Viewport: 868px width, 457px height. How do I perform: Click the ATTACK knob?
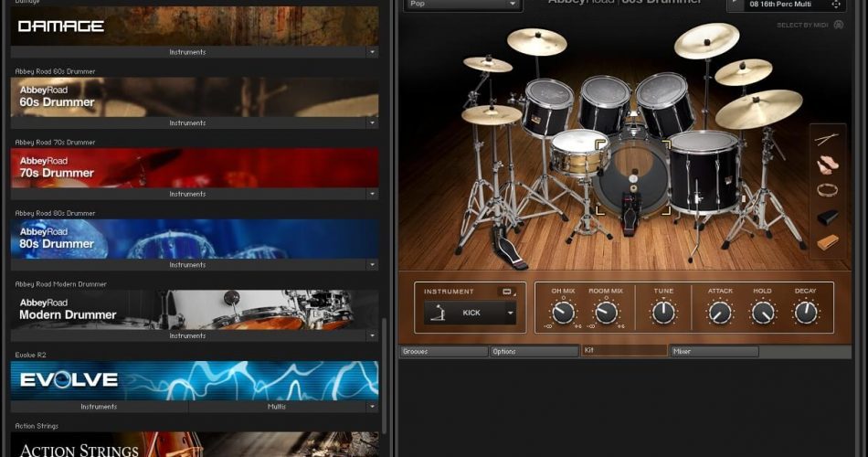[x=720, y=313]
